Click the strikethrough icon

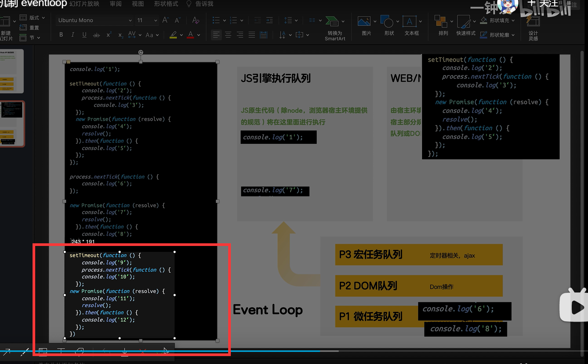96,35
